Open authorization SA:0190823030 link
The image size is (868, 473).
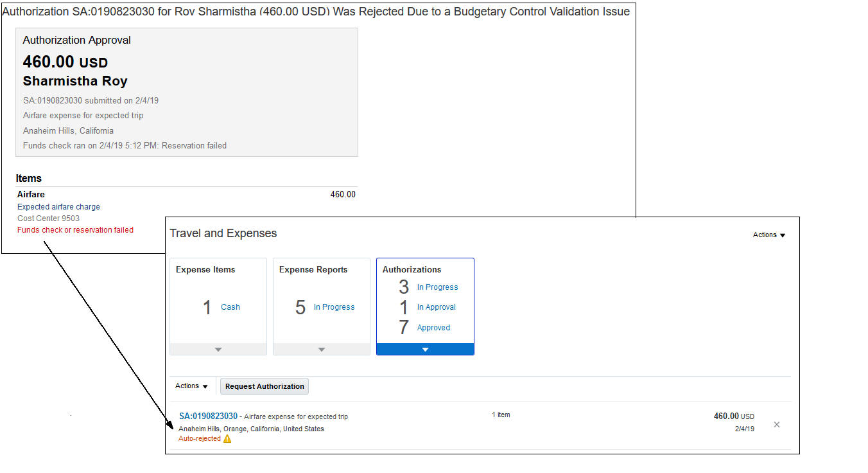point(208,416)
